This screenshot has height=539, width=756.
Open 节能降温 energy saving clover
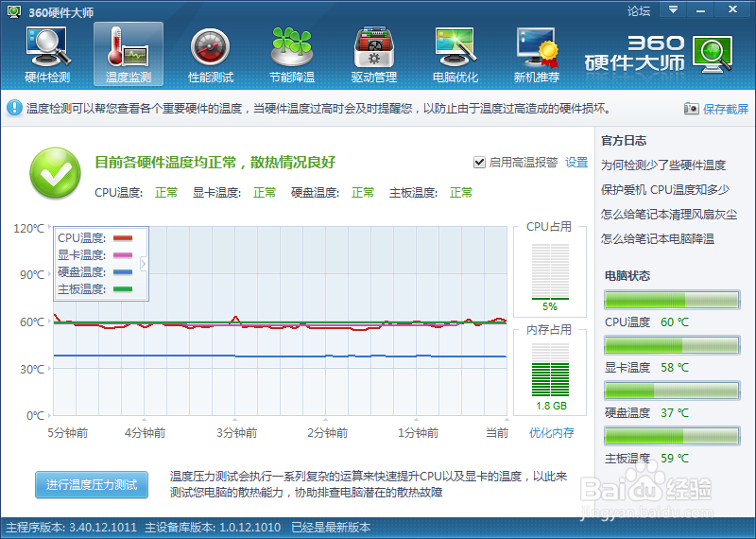292,55
